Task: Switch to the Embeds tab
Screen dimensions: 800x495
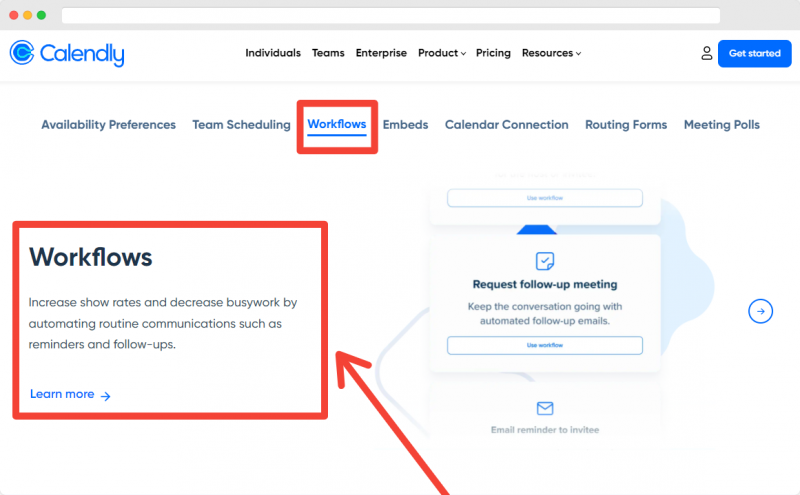Action: (405, 125)
